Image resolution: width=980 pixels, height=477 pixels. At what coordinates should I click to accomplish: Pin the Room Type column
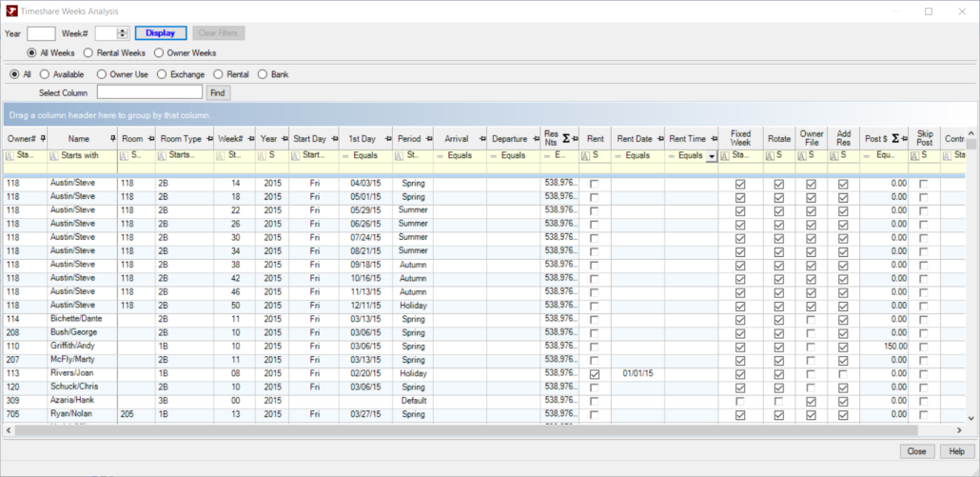tap(208, 139)
